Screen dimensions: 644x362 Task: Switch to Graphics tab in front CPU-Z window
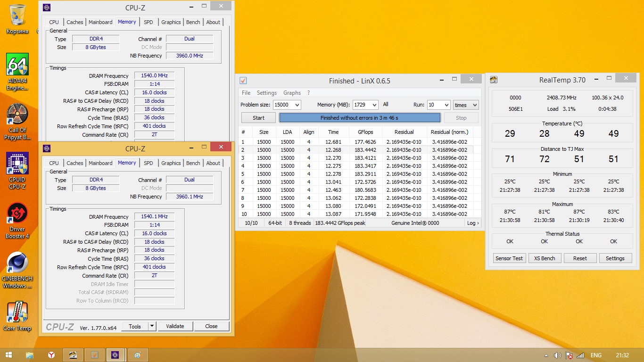coord(171,163)
